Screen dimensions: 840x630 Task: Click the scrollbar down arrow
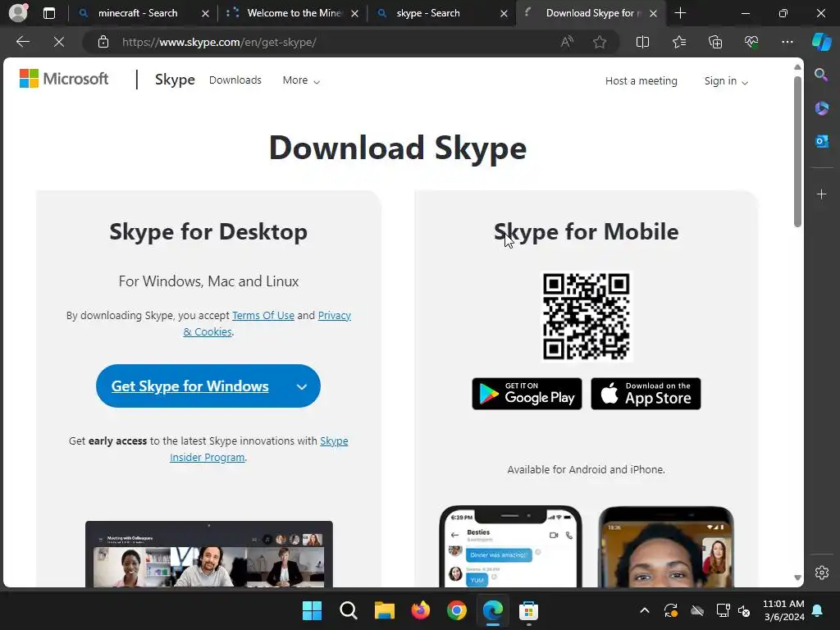tap(797, 577)
